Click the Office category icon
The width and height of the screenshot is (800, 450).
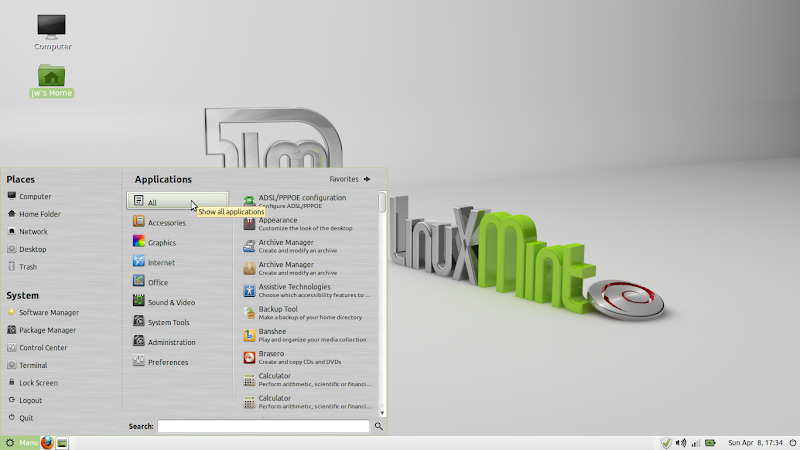pyautogui.click(x=138, y=281)
